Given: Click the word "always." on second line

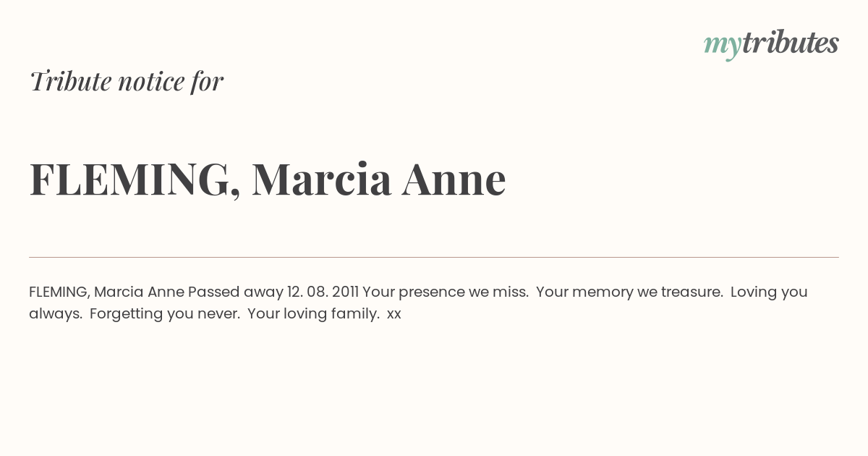Looking at the screenshot, I should 56,314.
